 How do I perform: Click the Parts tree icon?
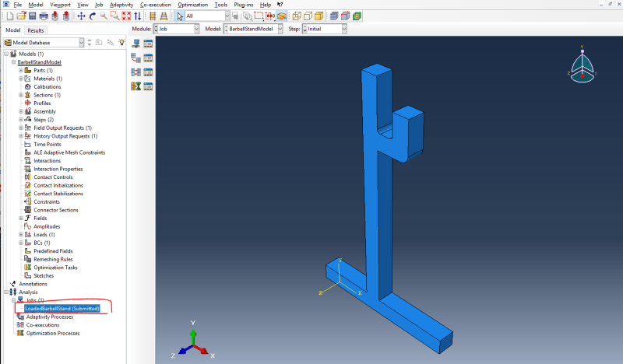click(x=28, y=70)
